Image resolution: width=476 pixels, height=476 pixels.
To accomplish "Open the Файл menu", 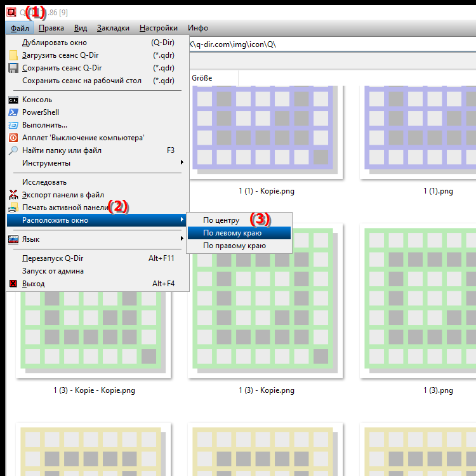I will click(x=20, y=28).
